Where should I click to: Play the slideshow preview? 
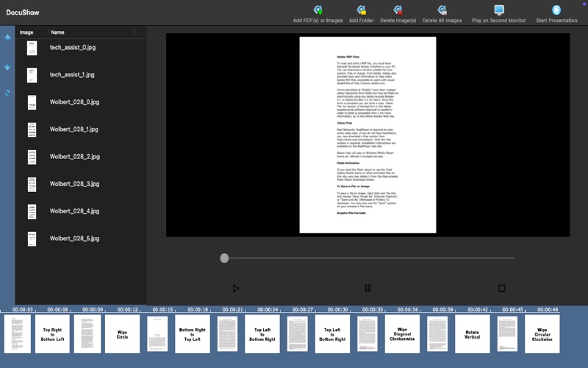[x=235, y=289]
